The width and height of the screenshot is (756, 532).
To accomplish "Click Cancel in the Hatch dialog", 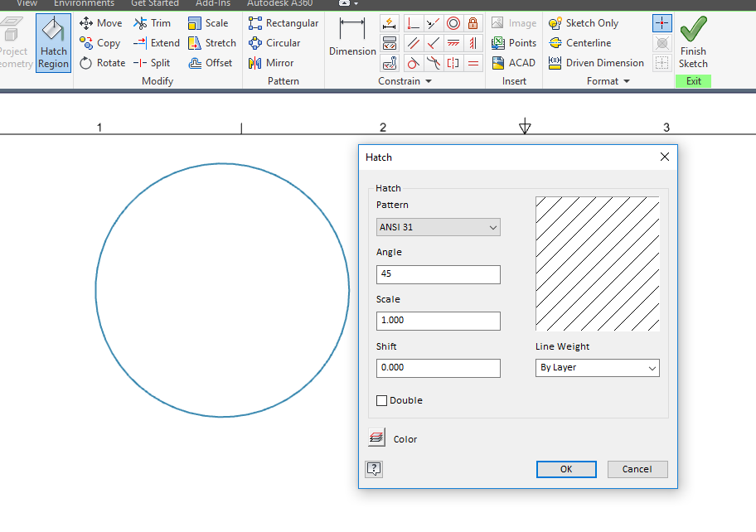I will tap(637, 469).
